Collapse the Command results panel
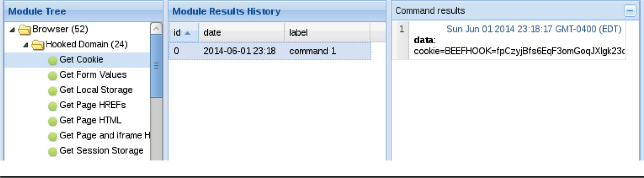The image size is (644, 178). pos(630,11)
